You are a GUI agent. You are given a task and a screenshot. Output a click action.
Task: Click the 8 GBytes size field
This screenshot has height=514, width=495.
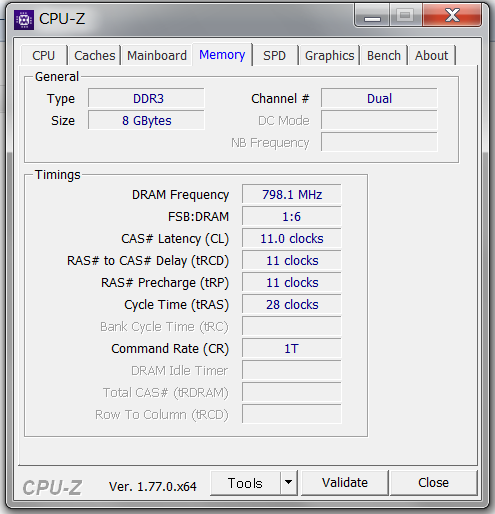[146, 121]
